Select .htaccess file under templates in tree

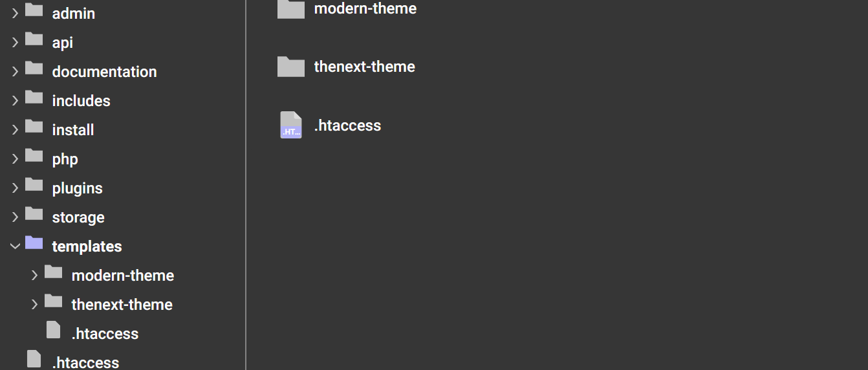point(105,334)
